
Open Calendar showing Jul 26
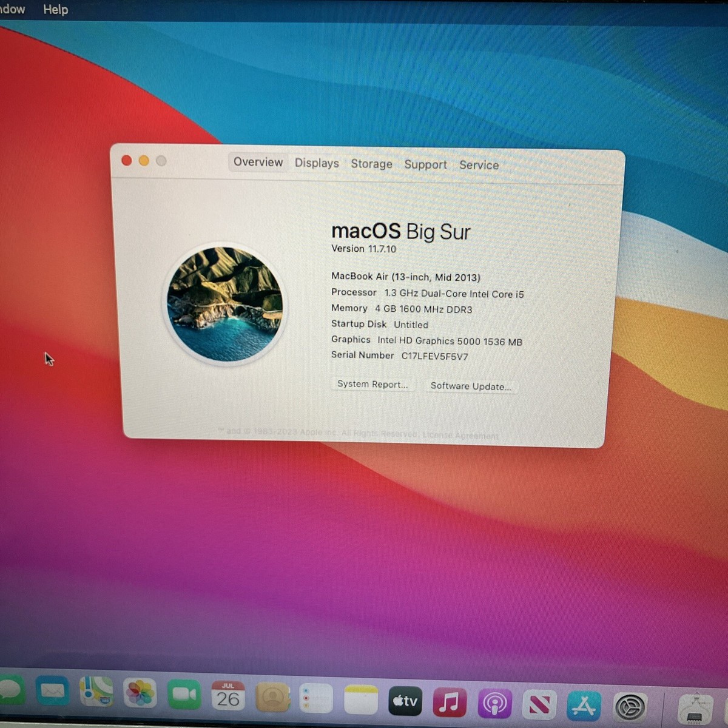(x=228, y=696)
